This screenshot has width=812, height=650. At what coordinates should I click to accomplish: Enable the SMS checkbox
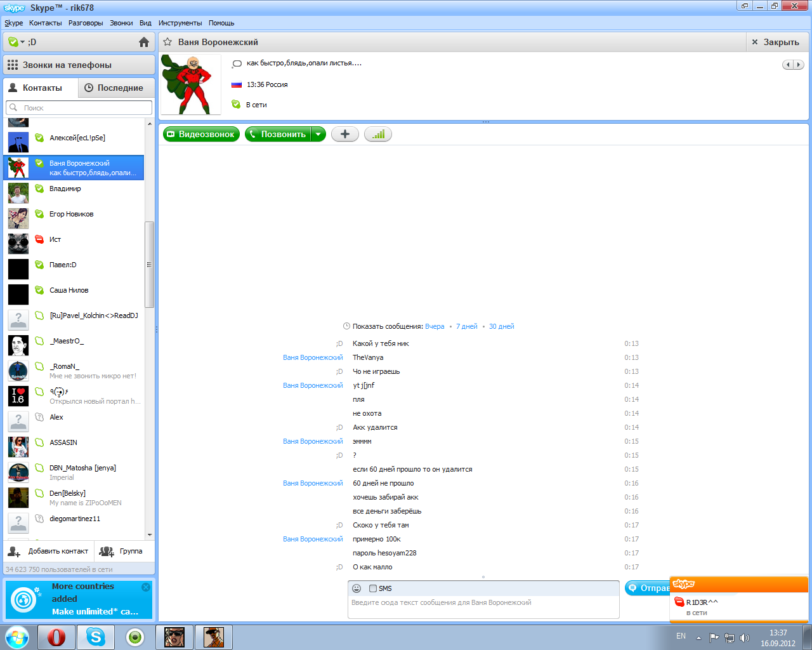373,588
